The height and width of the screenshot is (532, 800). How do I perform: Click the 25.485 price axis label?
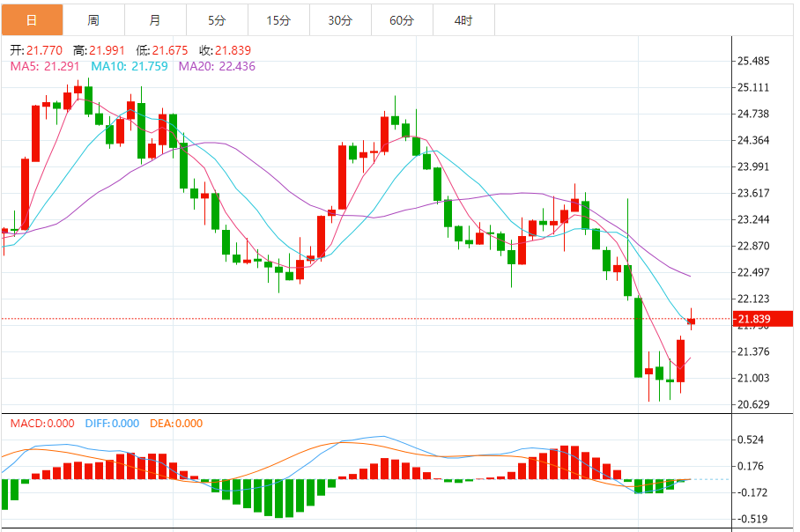[753, 61]
